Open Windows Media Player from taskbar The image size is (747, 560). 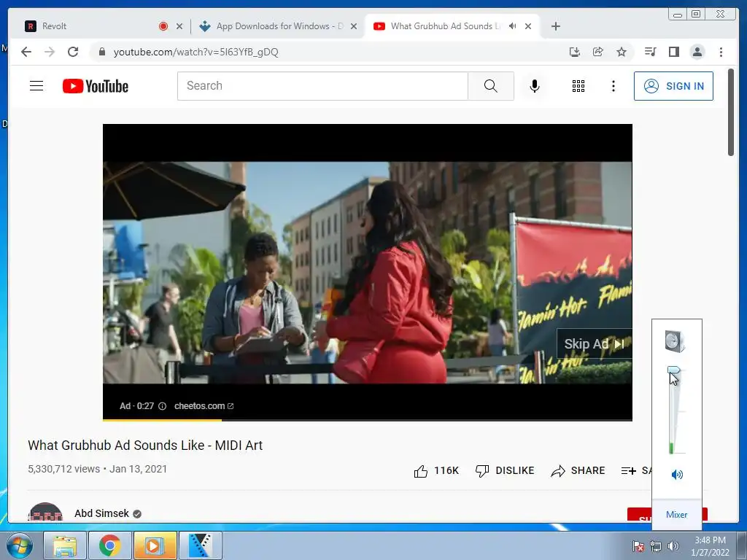(x=155, y=545)
